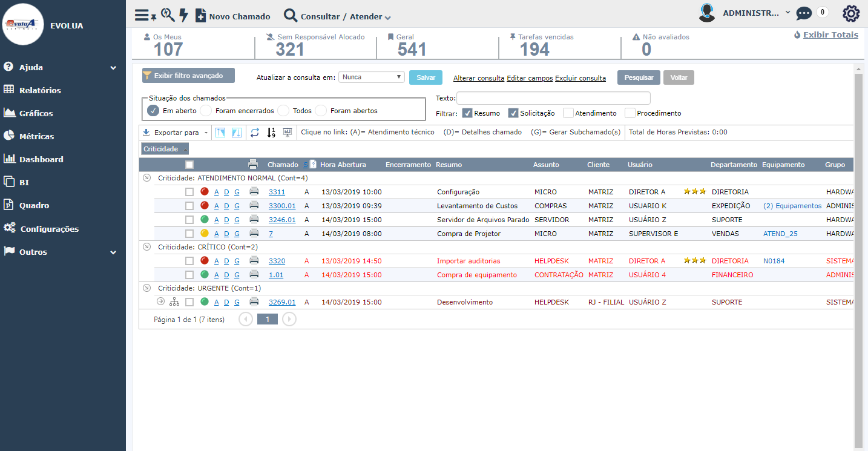Open the chat messages bubble icon
868x451 pixels.
click(x=804, y=13)
